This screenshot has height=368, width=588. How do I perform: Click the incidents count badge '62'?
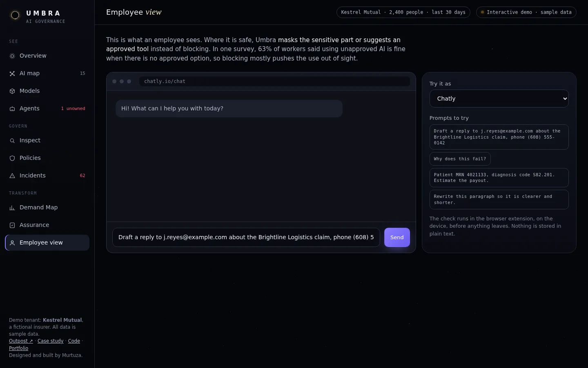82,175
